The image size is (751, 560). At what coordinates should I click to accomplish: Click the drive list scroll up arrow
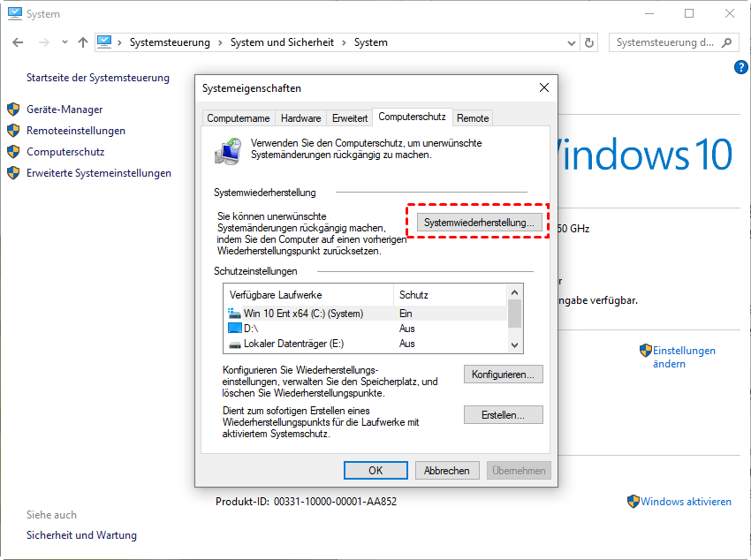pos(515,292)
